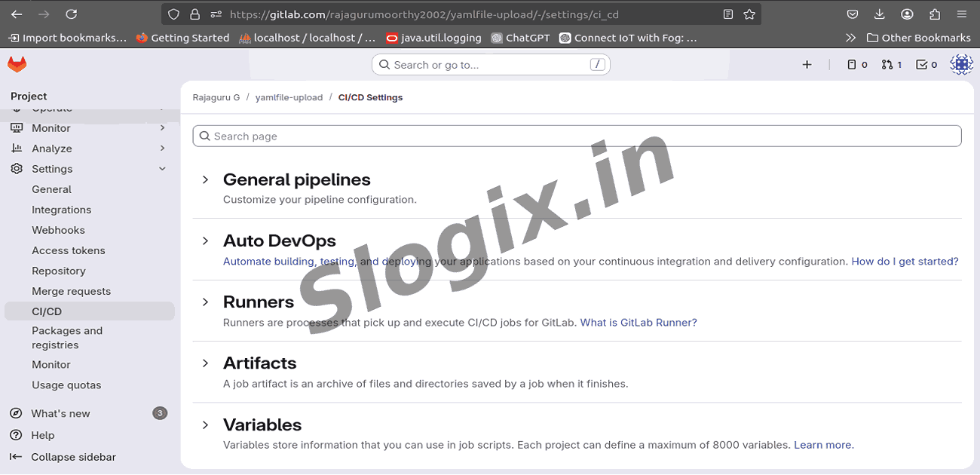
Task: Open merge requests counter icon
Action: pos(892,65)
